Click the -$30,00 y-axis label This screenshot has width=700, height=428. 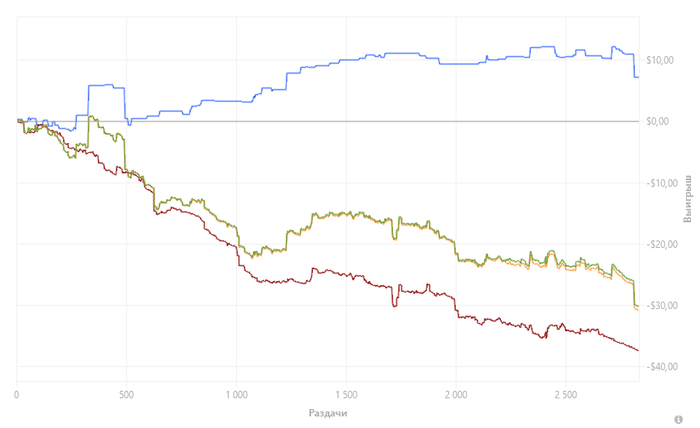(x=660, y=306)
